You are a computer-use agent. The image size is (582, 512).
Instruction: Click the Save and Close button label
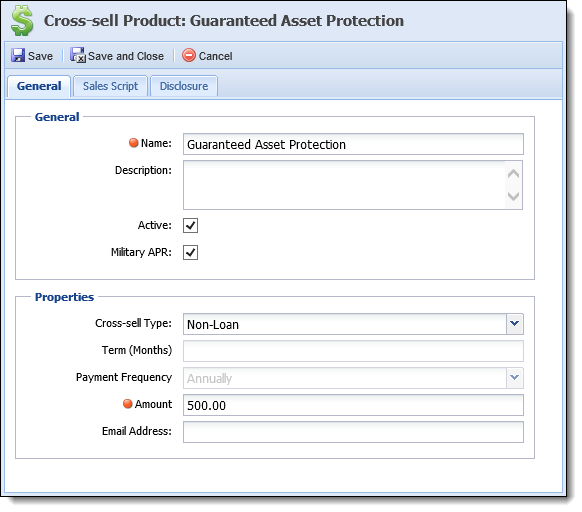click(x=126, y=56)
